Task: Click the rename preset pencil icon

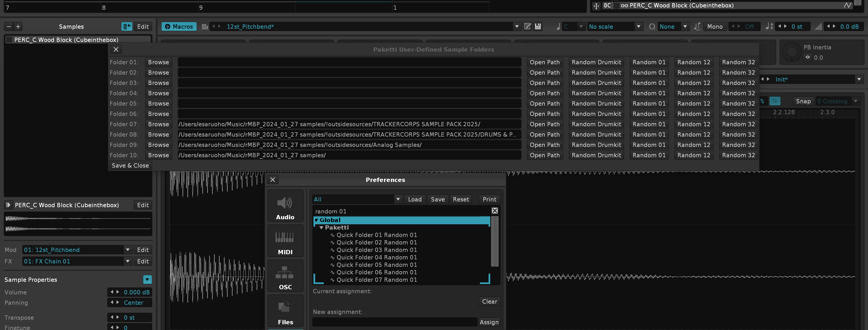Action: point(528,27)
